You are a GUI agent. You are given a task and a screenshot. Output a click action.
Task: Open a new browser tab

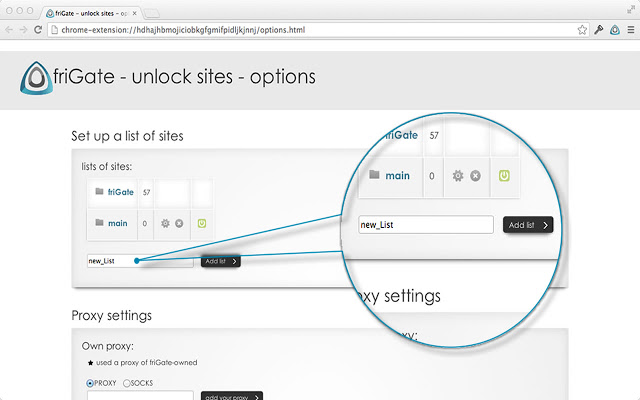[151, 14]
